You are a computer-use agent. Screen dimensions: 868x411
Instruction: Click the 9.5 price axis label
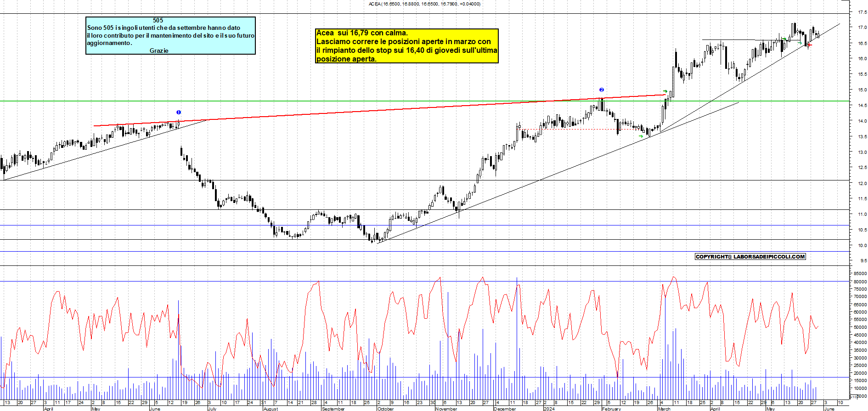(863, 261)
